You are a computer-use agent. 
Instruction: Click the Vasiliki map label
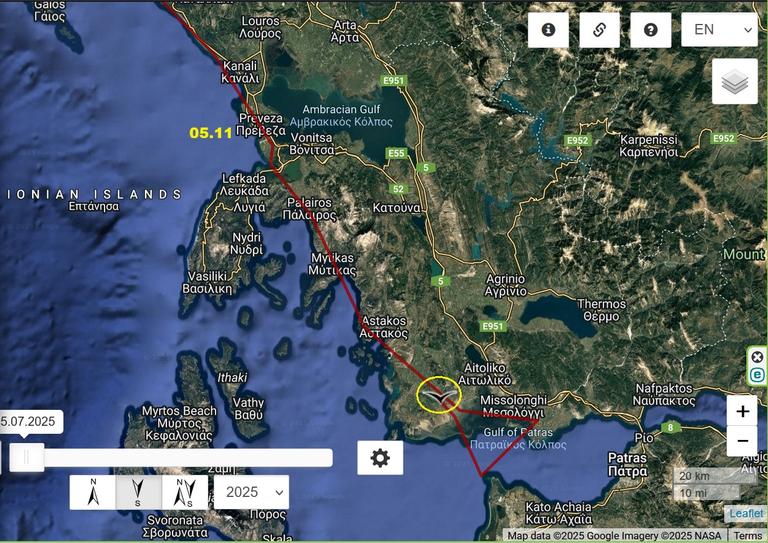tap(207, 283)
